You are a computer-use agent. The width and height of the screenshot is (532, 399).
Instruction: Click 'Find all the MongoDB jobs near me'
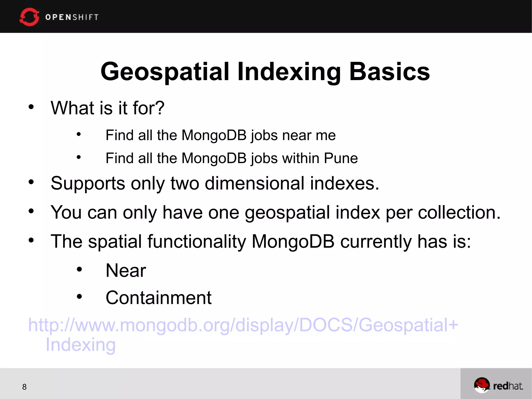tap(221, 135)
